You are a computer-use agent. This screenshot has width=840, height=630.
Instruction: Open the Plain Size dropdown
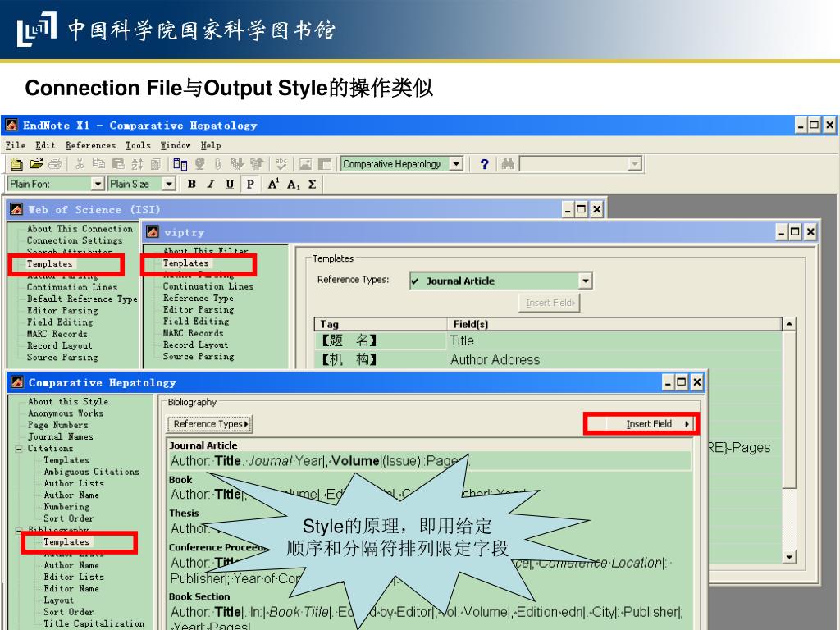click(169, 184)
